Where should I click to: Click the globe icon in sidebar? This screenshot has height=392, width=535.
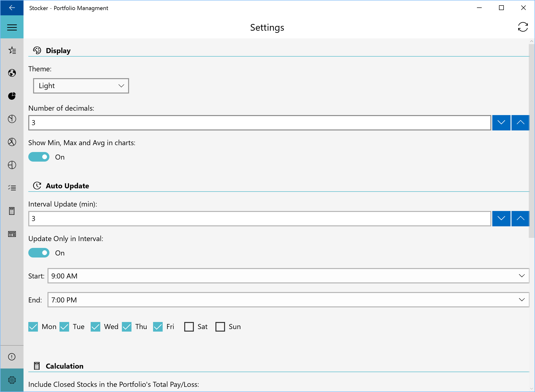tap(12, 73)
